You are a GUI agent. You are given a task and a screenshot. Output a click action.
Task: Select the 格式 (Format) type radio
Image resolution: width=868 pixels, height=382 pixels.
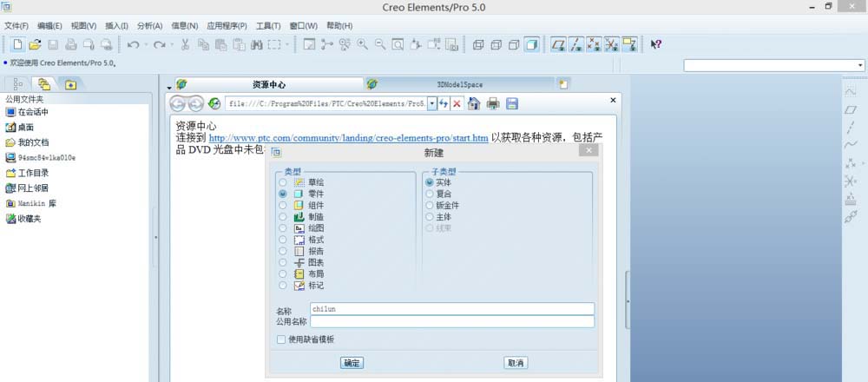[x=283, y=240]
